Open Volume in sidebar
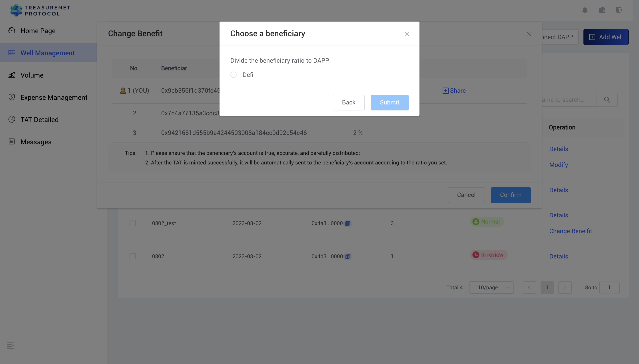The image size is (639, 364). click(32, 75)
